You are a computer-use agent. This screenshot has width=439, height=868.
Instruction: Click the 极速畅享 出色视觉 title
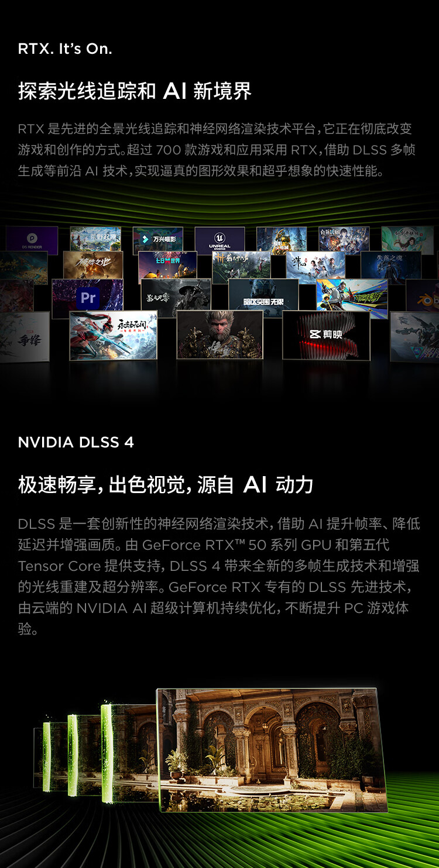pos(166,484)
